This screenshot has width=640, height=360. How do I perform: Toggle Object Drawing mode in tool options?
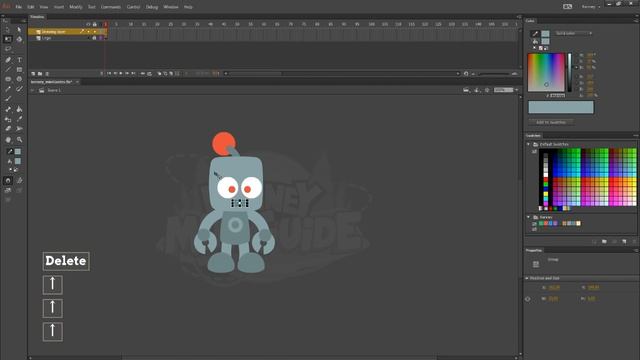pyautogui.click(x=8, y=180)
